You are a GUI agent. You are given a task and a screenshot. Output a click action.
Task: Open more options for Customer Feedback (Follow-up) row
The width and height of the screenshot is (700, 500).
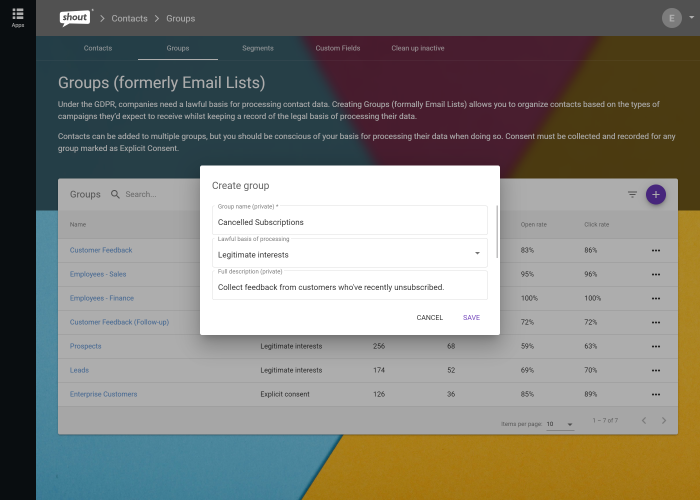click(655, 322)
